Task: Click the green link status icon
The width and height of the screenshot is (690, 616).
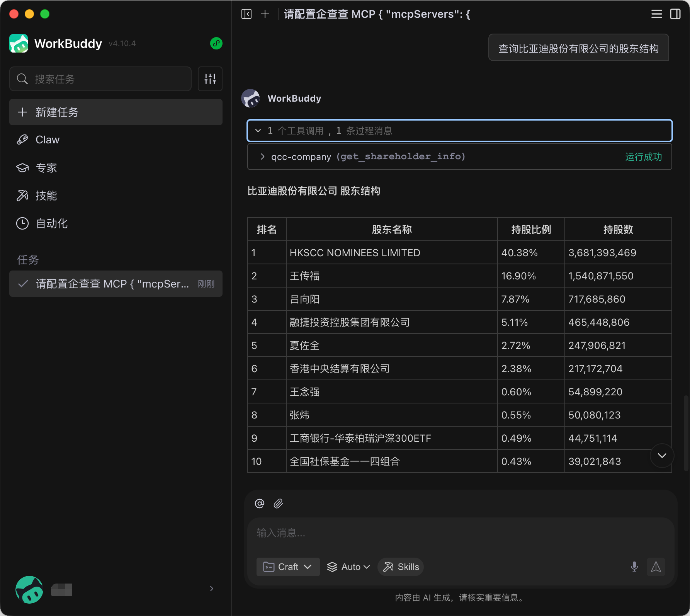Action: click(216, 43)
